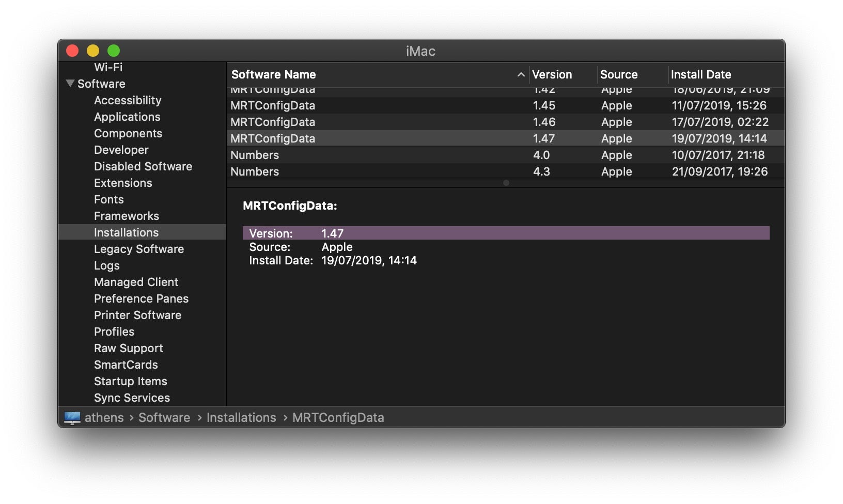Select the MRTConfigData 1.45 row

point(506,105)
